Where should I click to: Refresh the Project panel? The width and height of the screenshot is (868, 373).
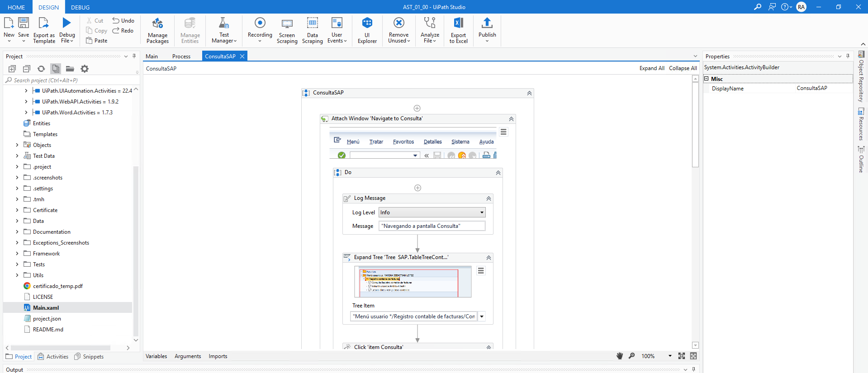click(41, 69)
